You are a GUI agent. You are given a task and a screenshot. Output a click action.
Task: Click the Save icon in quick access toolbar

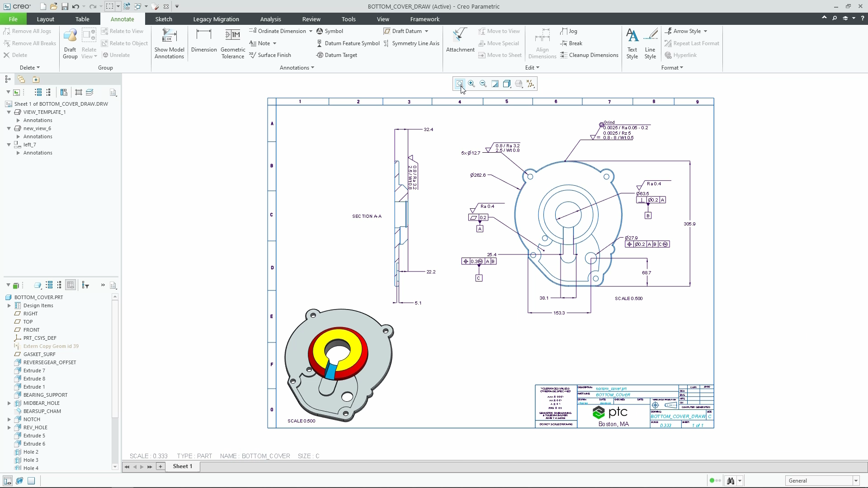[65, 6]
